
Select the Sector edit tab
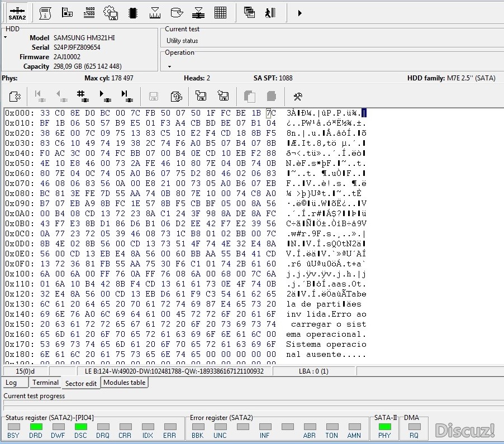pyautogui.click(x=80, y=383)
